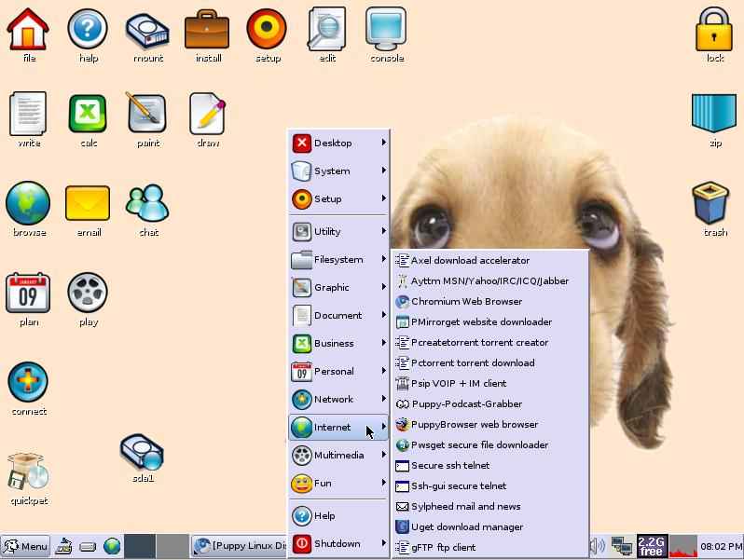Expand the Personal submenu

338,371
